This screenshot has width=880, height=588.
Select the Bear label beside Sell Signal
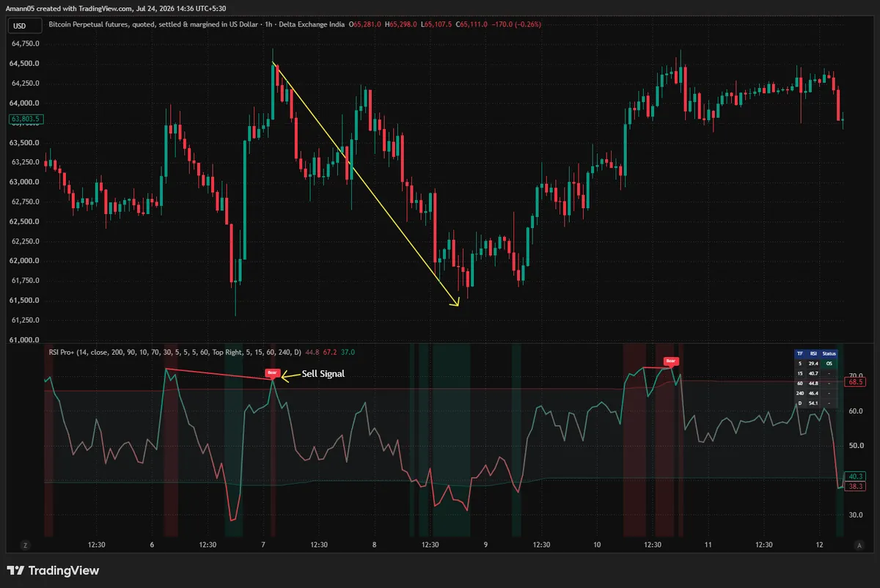click(272, 373)
